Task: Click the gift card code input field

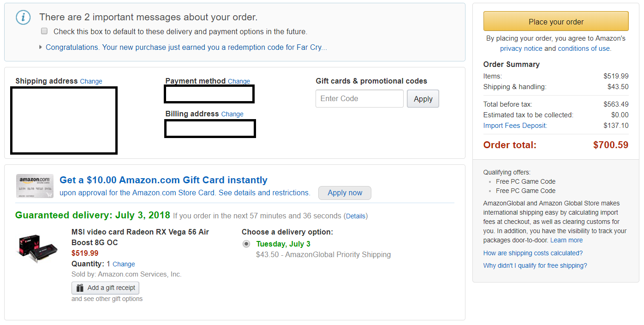Action: (x=359, y=99)
